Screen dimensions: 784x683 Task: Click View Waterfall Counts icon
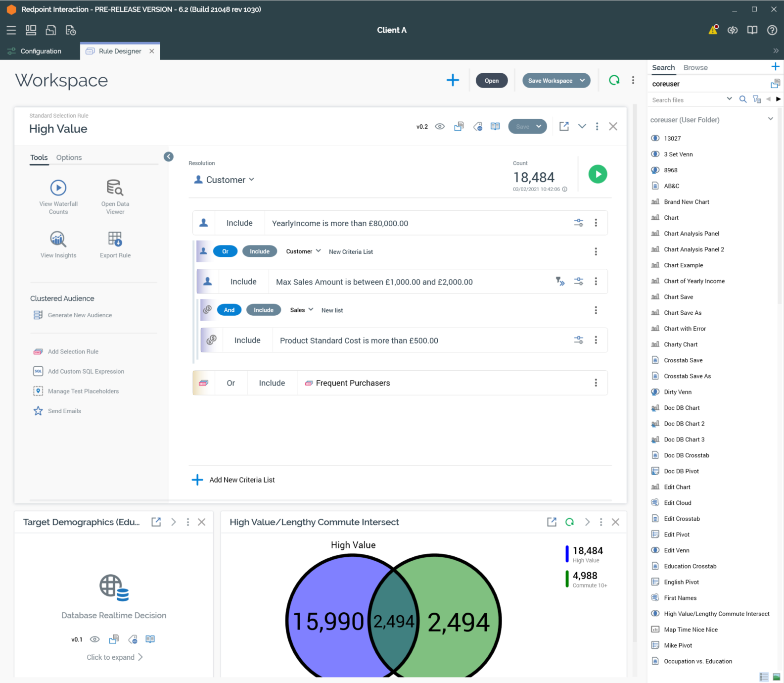[x=58, y=188]
